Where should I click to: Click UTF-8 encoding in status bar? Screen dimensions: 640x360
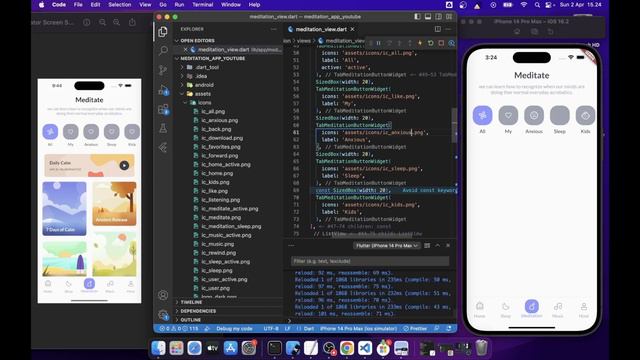pos(271,329)
